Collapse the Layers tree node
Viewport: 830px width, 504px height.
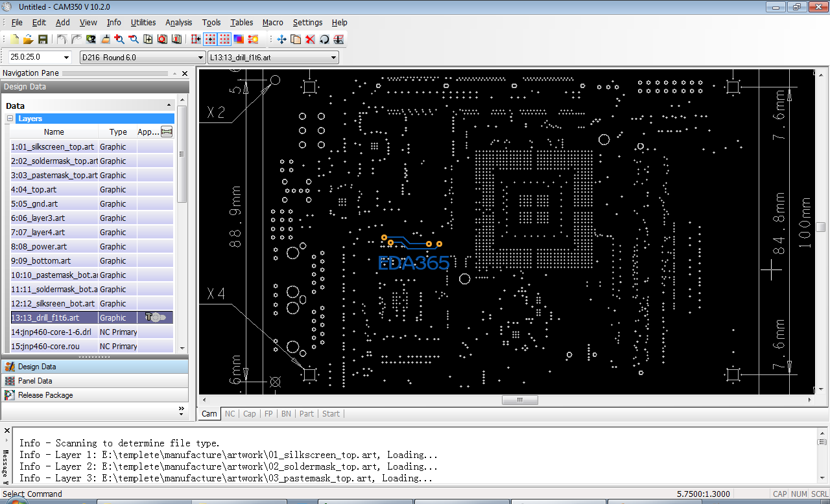(10, 119)
